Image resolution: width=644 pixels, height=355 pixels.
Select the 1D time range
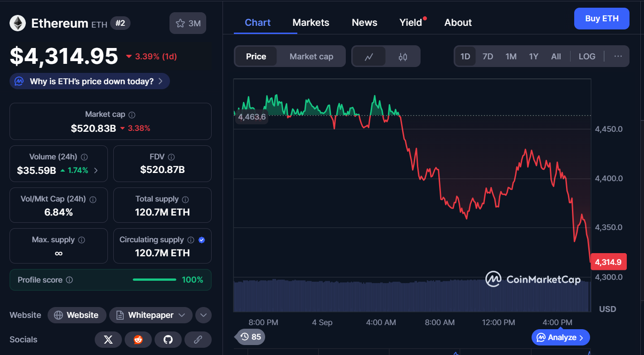click(465, 57)
